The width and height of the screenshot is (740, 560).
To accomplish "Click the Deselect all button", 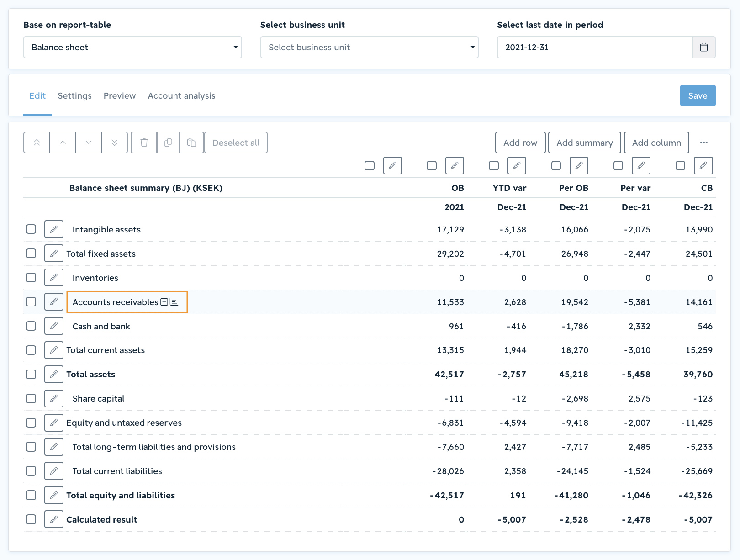I will click(236, 143).
